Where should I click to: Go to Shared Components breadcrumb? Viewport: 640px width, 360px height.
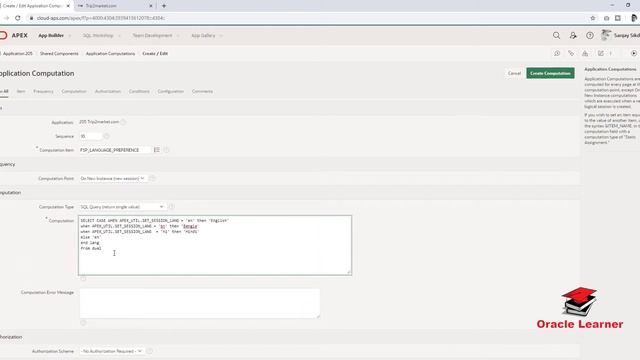click(59, 53)
